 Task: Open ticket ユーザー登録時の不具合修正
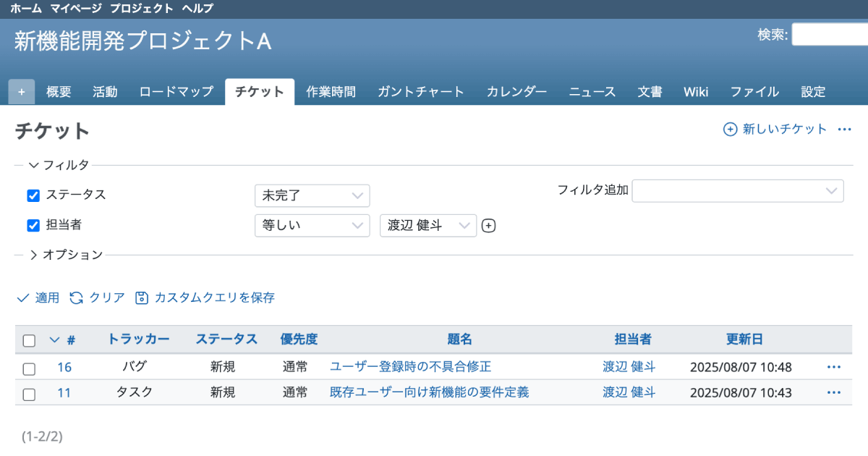click(x=410, y=367)
